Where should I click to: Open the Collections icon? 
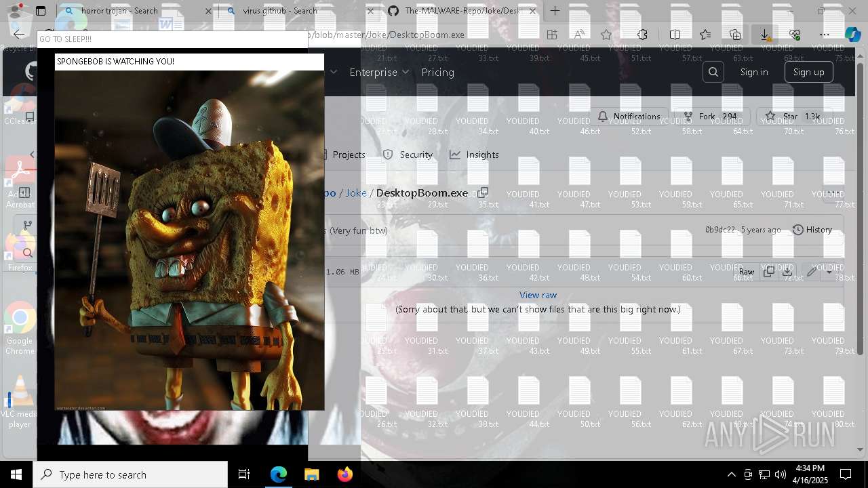[x=735, y=35]
